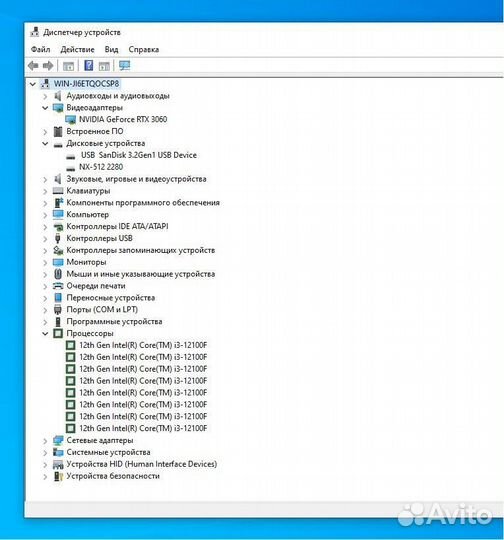The image size is (504, 540).
Task: Open the Вид menu
Action: click(111, 50)
